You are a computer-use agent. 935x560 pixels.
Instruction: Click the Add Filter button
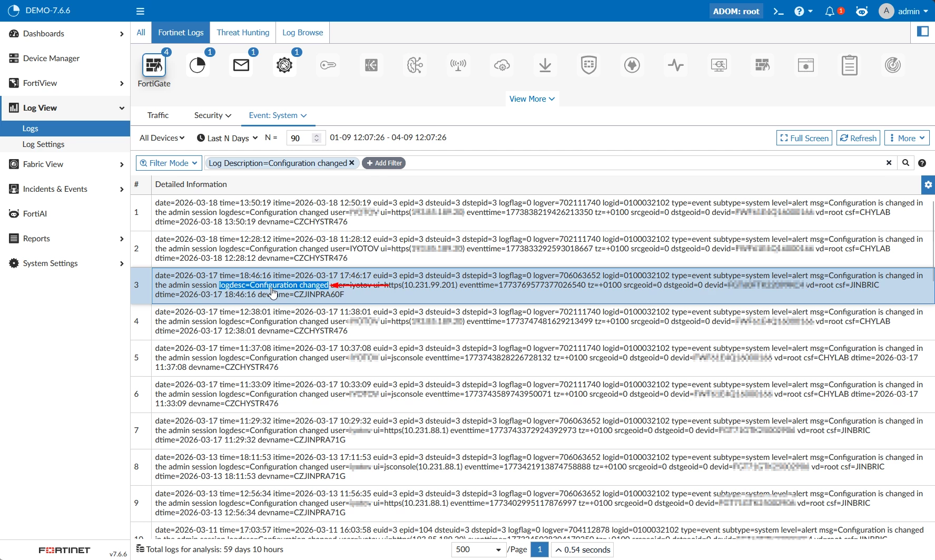click(385, 163)
